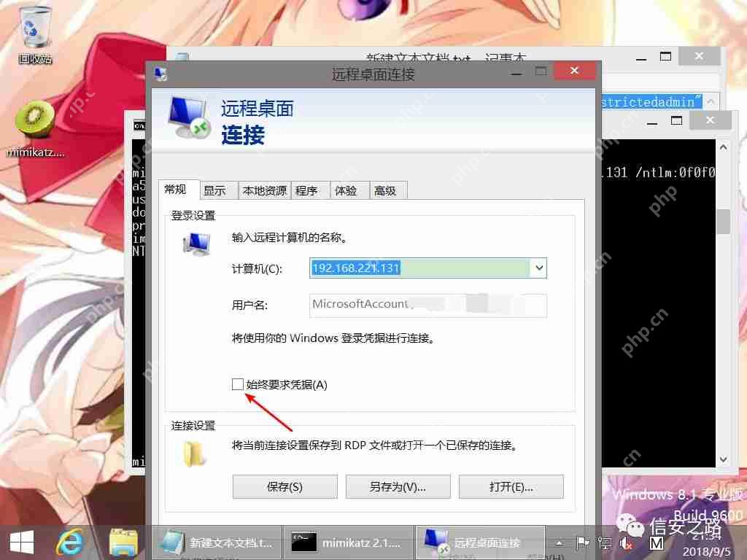The image size is (747, 560).
Task: Close the command prompt window
Action: [x=710, y=120]
